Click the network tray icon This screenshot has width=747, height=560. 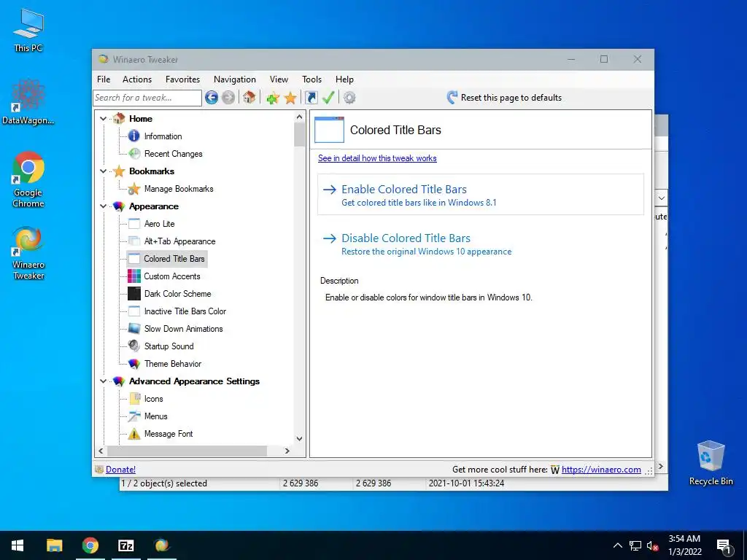[x=635, y=545]
